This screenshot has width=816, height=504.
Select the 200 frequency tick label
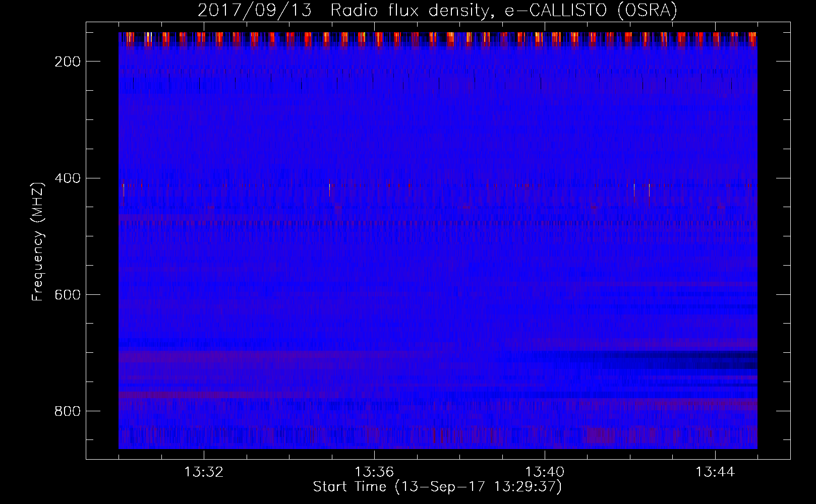click(x=67, y=61)
